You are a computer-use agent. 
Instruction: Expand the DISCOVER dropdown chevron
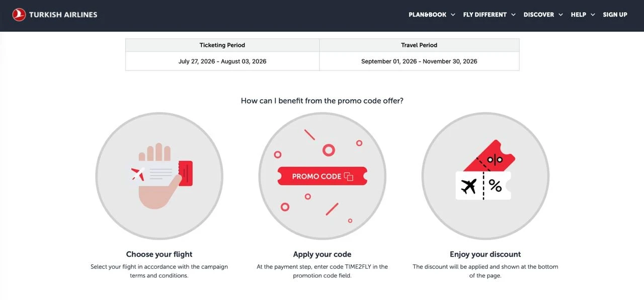coord(560,15)
